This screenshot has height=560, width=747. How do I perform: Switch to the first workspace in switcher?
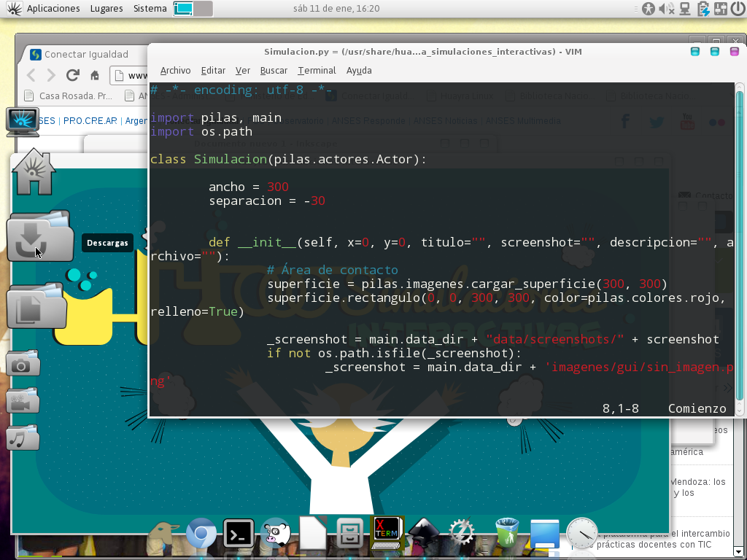click(183, 9)
